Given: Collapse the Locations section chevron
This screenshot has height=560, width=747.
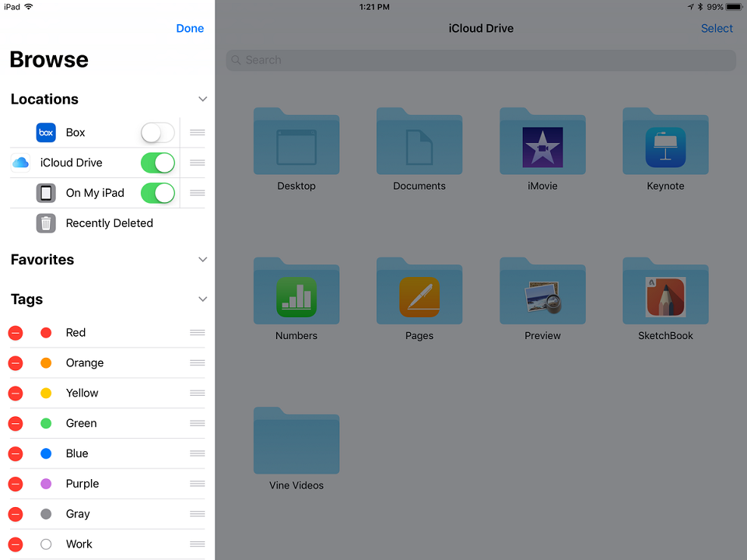Looking at the screenshot, I should 202,99.
